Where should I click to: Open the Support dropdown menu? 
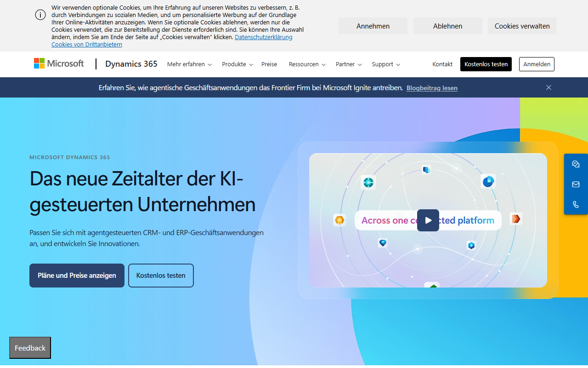tap(386, 64)
